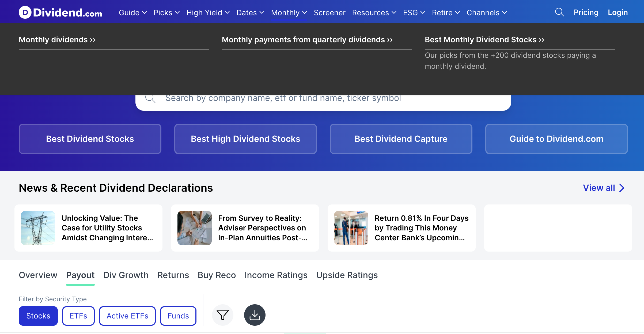Open search via header magnifier icon
Screen dimensions: 644x334
[x=559, y=12]
